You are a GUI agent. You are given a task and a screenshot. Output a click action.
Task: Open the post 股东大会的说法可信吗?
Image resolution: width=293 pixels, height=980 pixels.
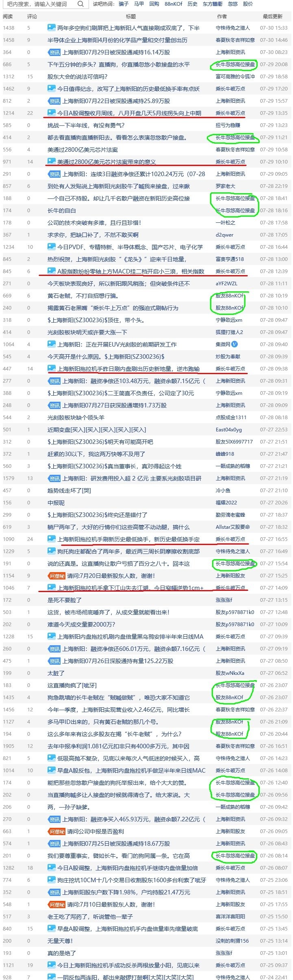click(x=78, y=77)
